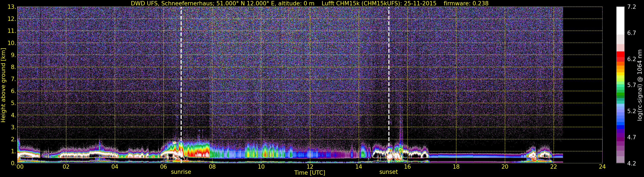
Task: Click the Height above ground [km] axis label
Action: click(3, 85)
